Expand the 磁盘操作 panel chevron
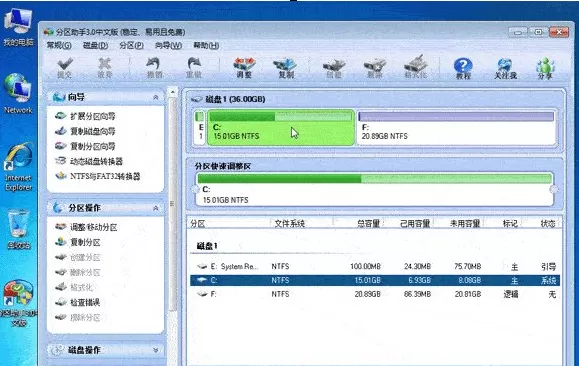The image size is (579, 366). tap(155, 350)
